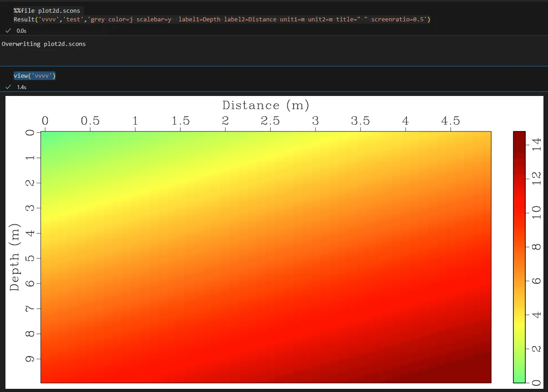This screenshot has height=392, width=548.
Task: Click the "3" tick on the Distance axis
Action: tap(315, 121)
